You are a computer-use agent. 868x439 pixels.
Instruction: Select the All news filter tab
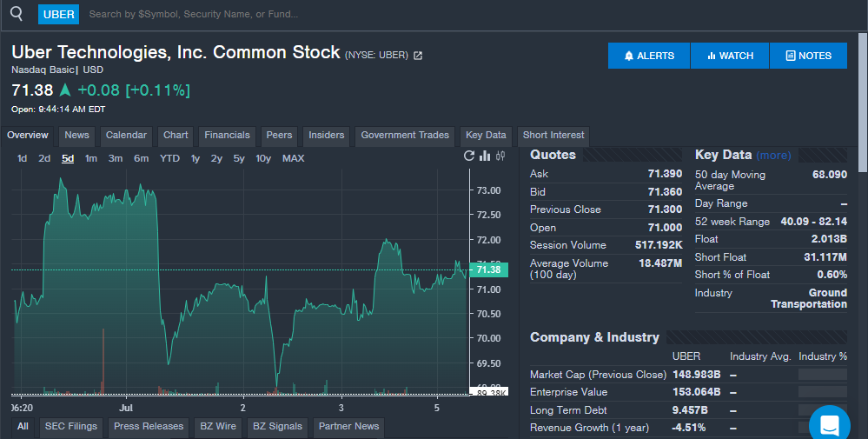pos(23,427)
